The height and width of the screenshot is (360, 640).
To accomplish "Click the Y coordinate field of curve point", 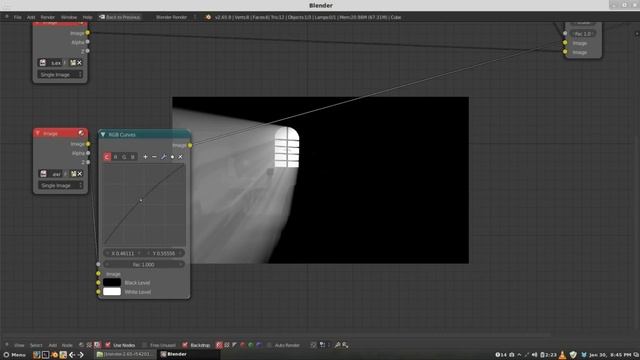I will (x=164, y=253).
